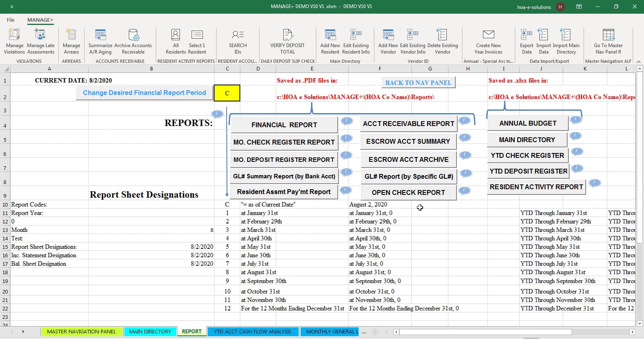
Task: Click the hoa-e-solutions account avatar
Action: point(560,7)
